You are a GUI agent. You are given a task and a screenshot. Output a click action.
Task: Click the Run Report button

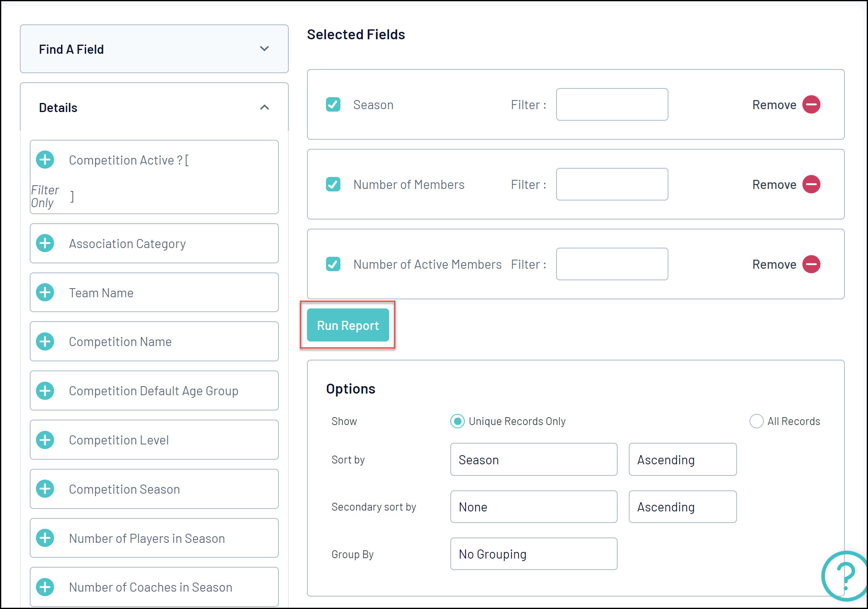347,325
